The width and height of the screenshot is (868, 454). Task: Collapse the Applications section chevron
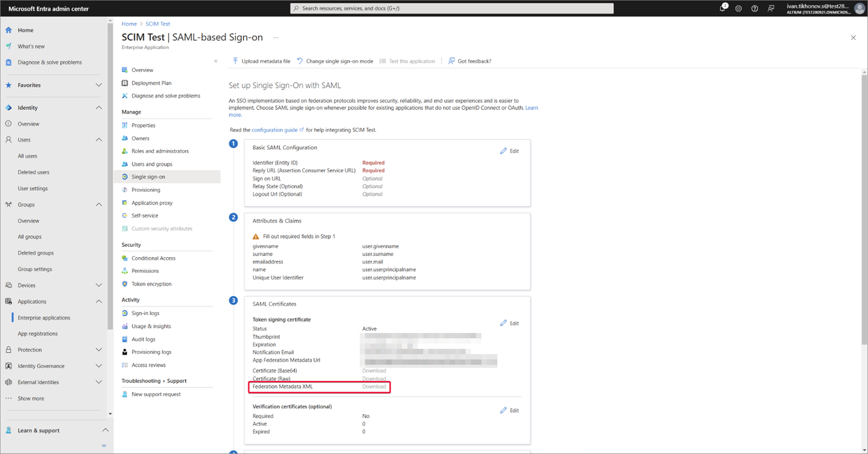(x=99, y=302)
